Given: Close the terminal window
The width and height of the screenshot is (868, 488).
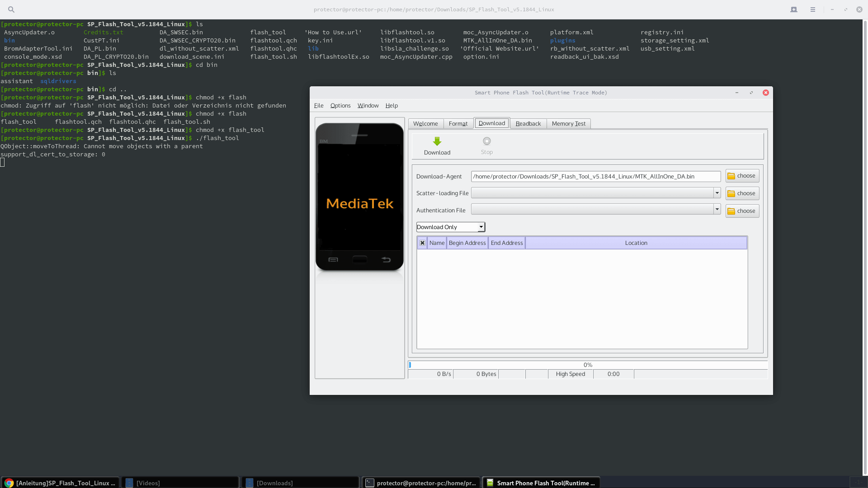Looking at the screenshot, I should (x=859, y=9).
